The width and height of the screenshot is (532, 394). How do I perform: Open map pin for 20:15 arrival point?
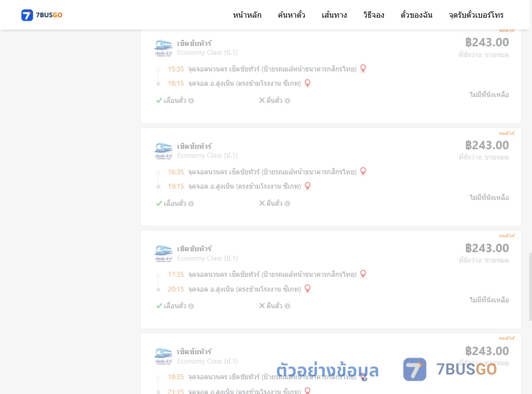click(x=307, y=289)
